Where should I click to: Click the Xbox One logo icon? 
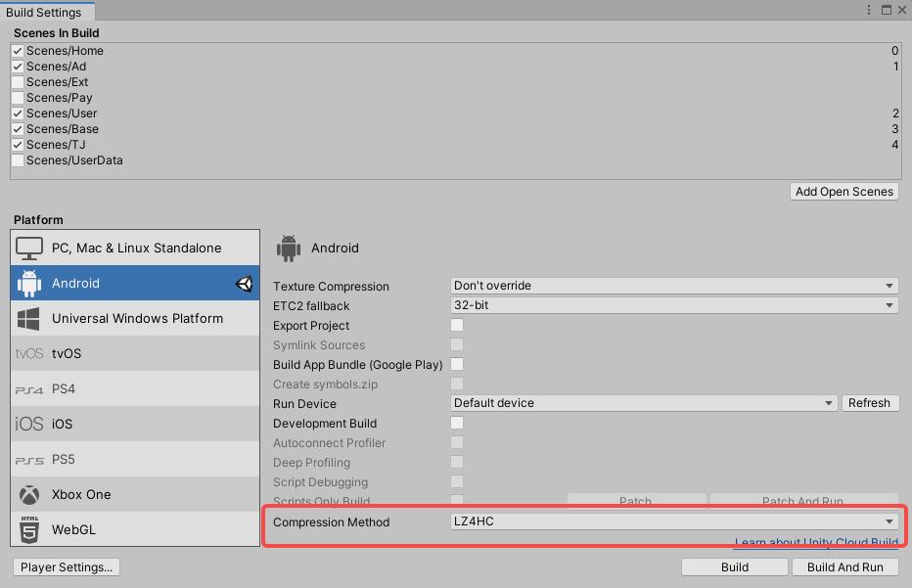tap(29, 495)
